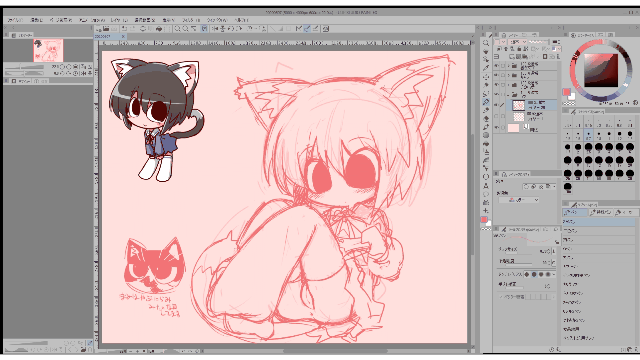The width and height of the screenshot is (640, 360).
Task: Open the layer opacity value dropdown
Action: pyautogui.click(x=517, y=42)
